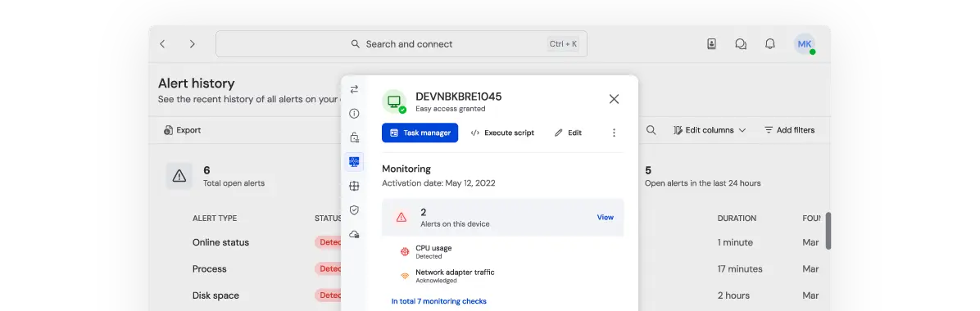Open the address book icon
Viewport: 980px width, 311px height.
tap(711, 43)
